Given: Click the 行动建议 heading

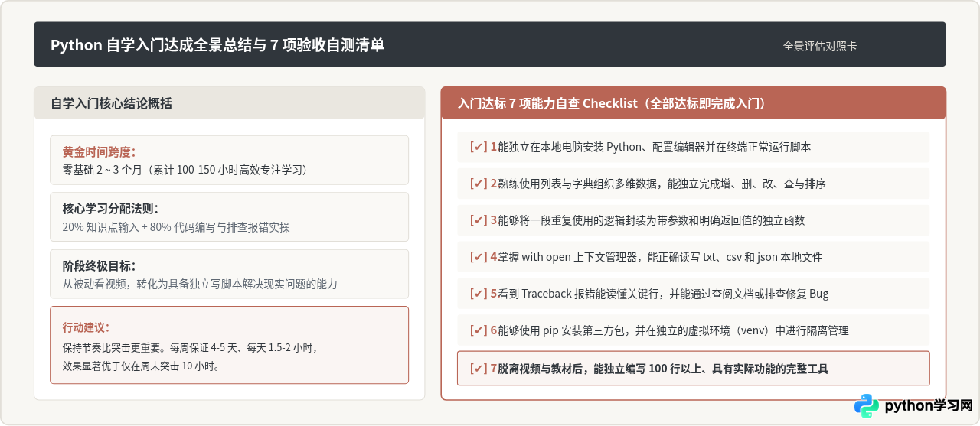Looking at the screenshot, I should point(86,327).
